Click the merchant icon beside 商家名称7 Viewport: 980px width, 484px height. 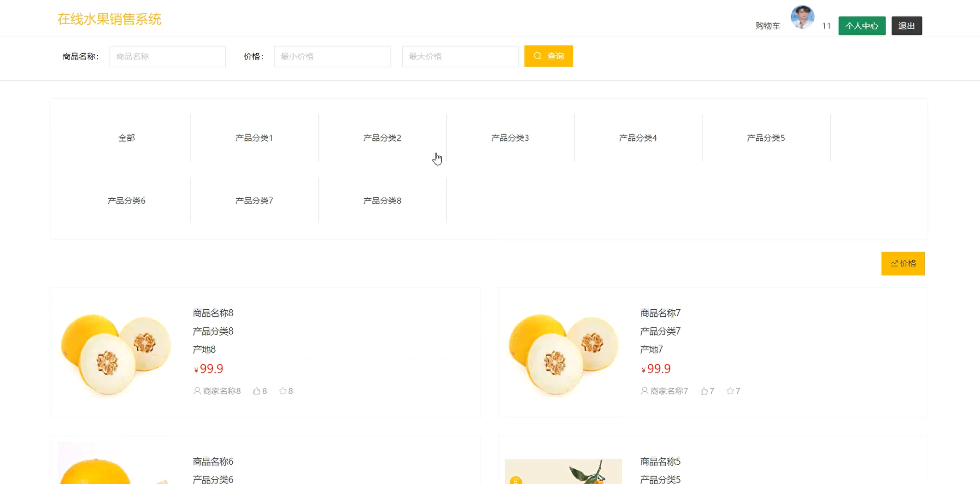[x=645, y=391]
